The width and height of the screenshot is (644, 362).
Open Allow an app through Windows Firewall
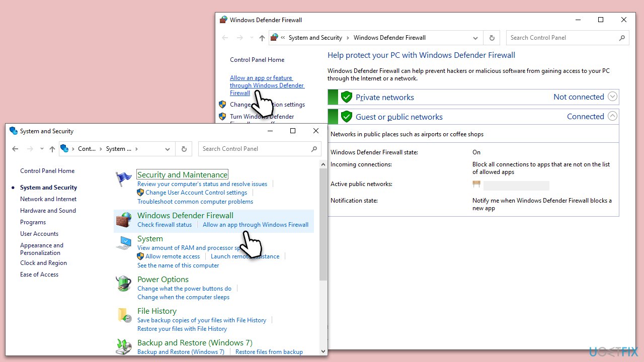pos(256,225)
